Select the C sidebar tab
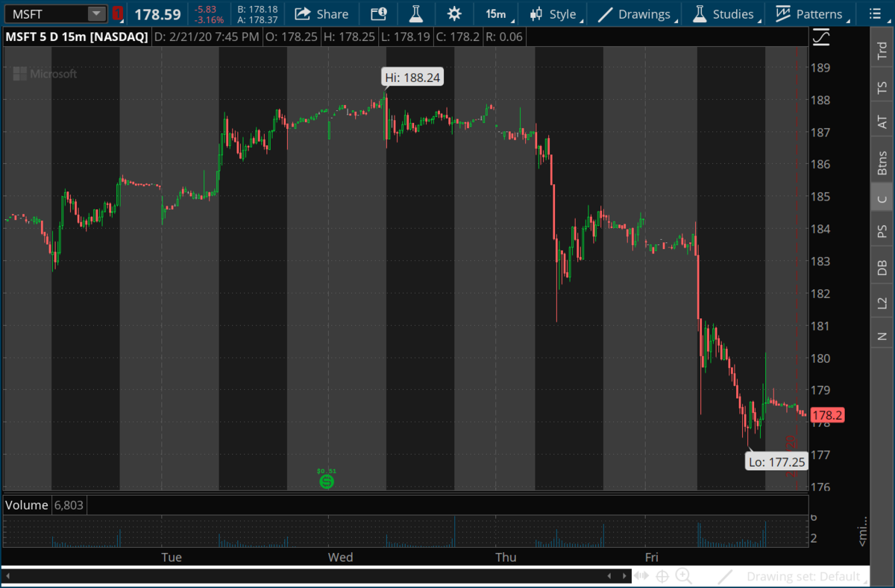Viewport: 895px width, 588px height. 882,199
